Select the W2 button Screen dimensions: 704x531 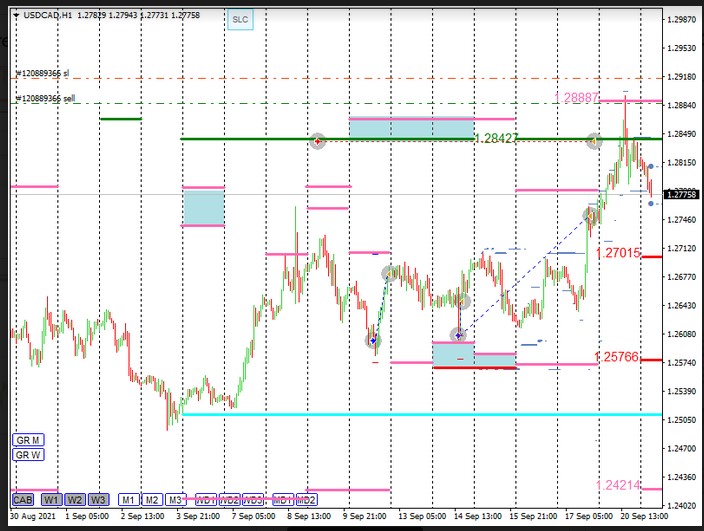click(x=75, y=499)
